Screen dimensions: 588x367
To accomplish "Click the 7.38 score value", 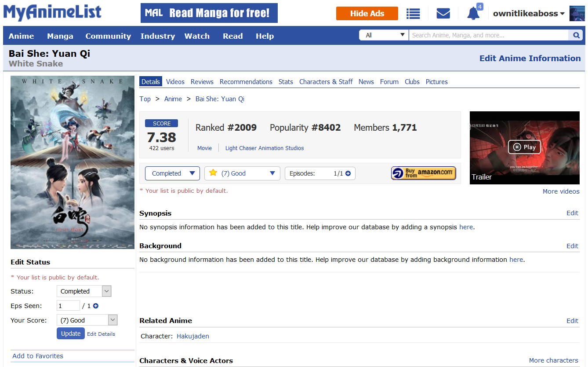I will [x=161, y=137].
